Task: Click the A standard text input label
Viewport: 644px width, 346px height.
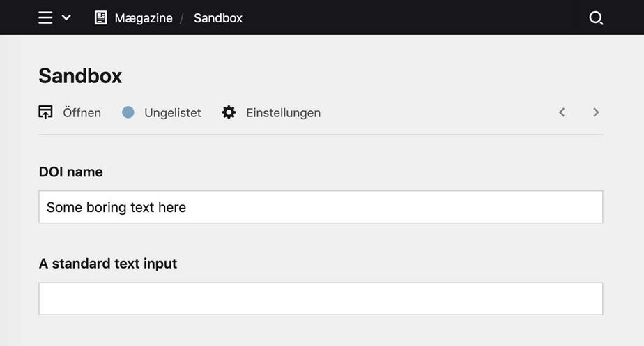Action: click(108, 264)
